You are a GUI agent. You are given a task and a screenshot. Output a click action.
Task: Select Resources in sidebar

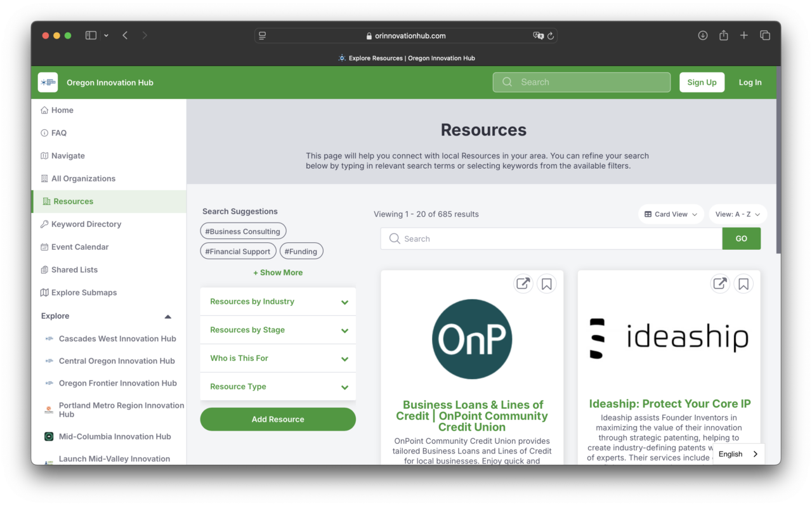click(x=108, y=202)
